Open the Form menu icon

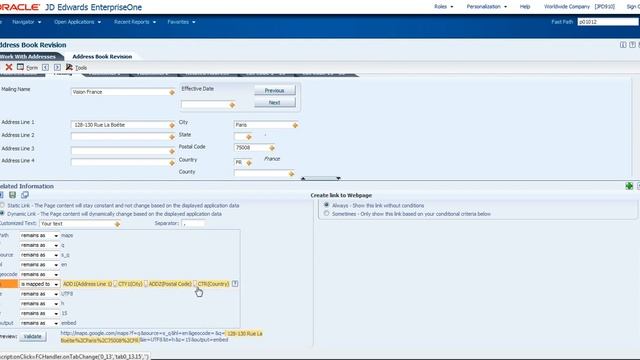pos(20,67)
